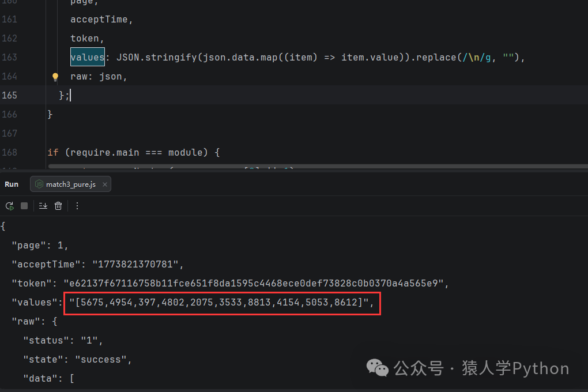Click the "if (require.main === module) {" line
588x392 pixels.
[134, 152]
